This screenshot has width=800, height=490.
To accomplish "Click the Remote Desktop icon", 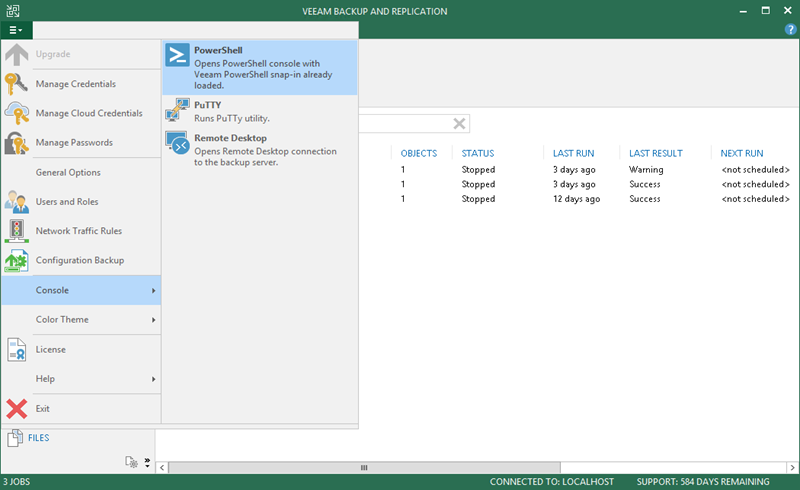I will [177, 143].
